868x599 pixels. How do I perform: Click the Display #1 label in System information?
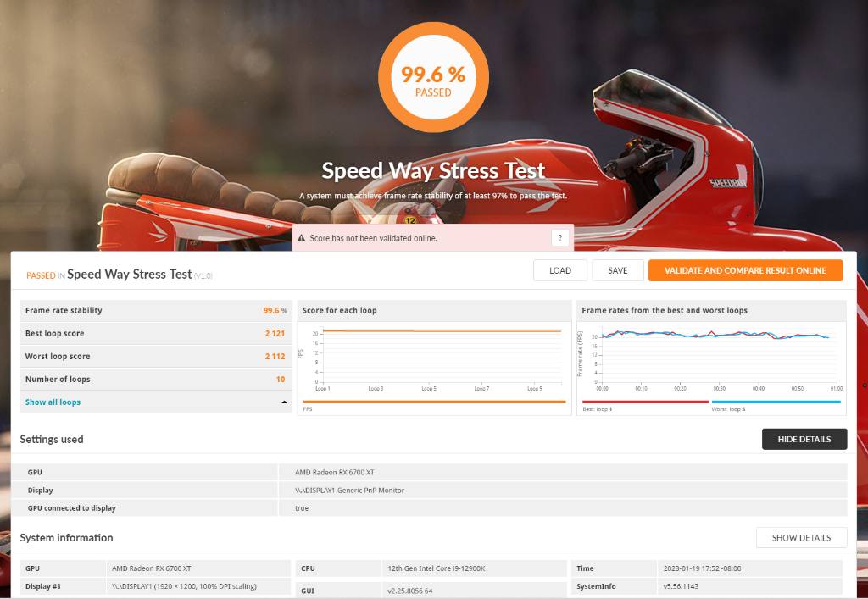(43, 586)
